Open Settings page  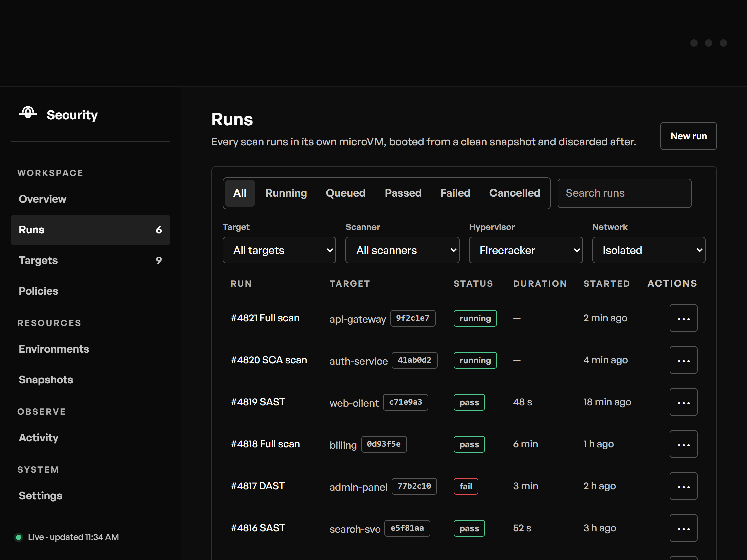pos(90,496)
